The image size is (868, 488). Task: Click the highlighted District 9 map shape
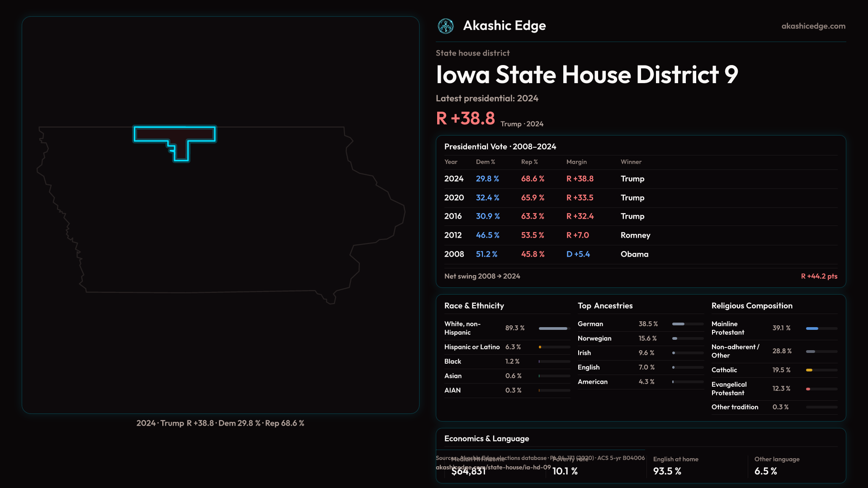(x=175, y=134)
